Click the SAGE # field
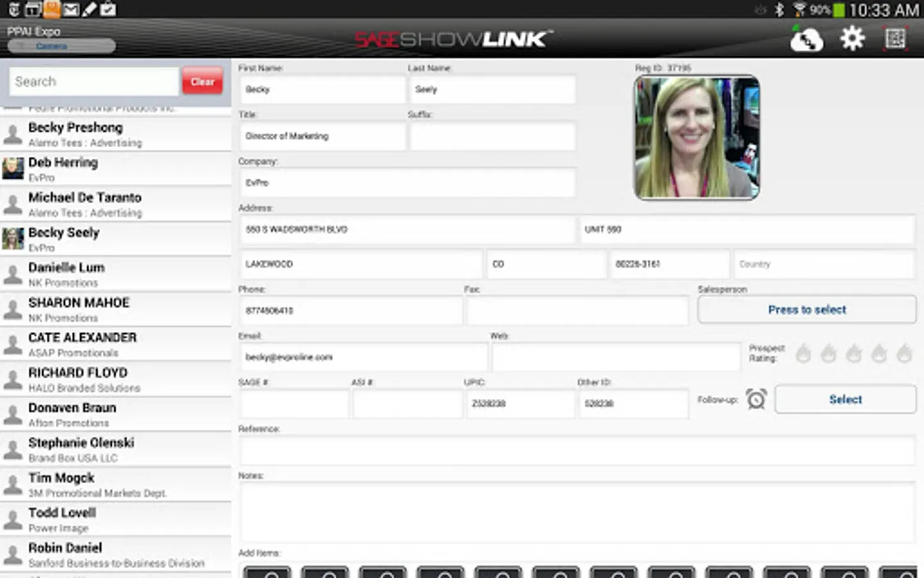Image resolution: width=924 pixels, height=578 pixels. [x=295, y=404]
